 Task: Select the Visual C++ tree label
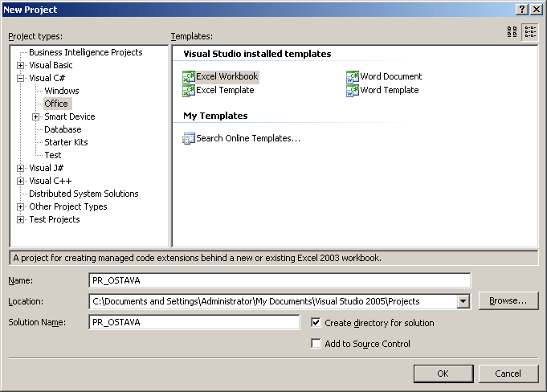[51, 181]
